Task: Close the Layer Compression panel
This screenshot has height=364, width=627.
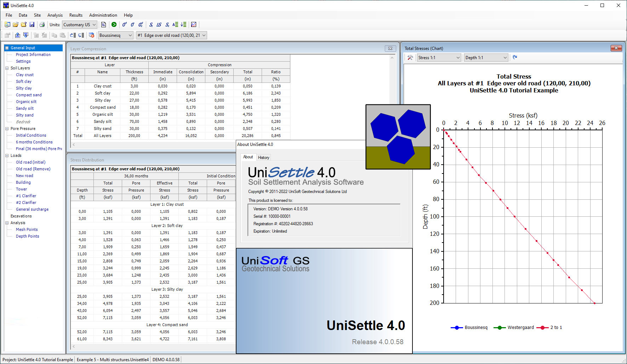Action: pyautogui.click(x=391, y=49)
